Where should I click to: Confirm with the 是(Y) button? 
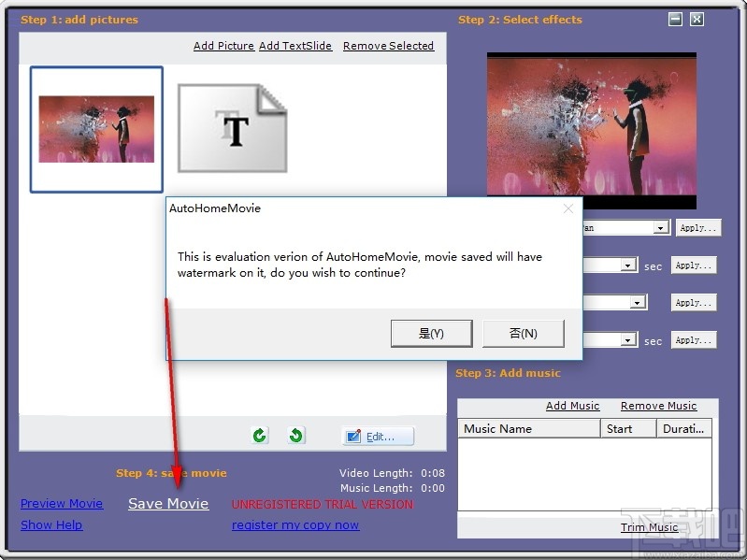(432, 334)
